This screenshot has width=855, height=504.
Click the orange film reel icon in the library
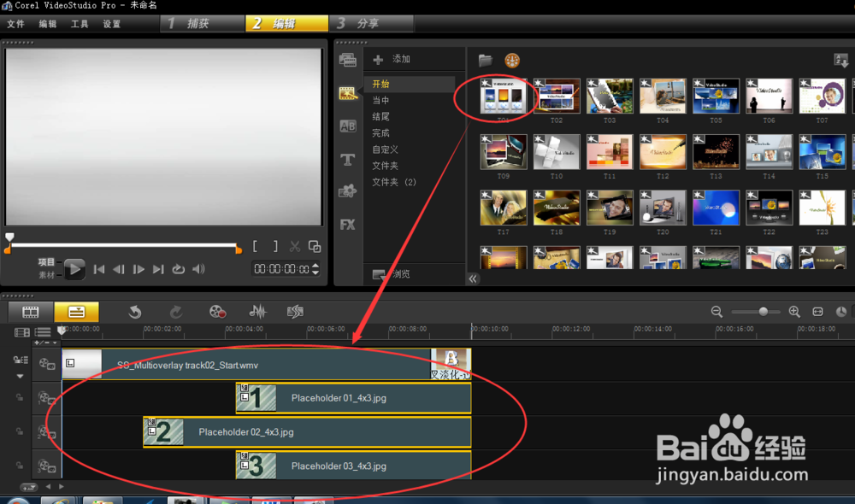pos(512,61)
